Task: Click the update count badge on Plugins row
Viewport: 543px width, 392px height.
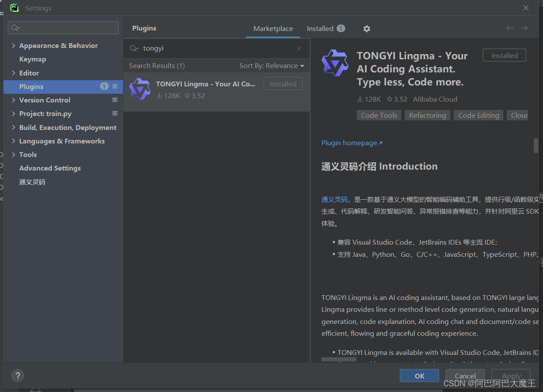Action: pos(104,86)
